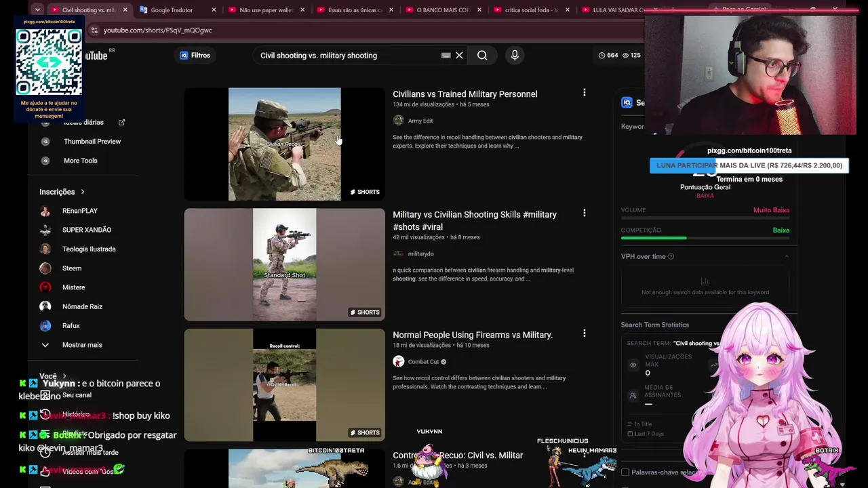This screenshot has width=868, height=488.
Task: Click the 864 clock counter in the header
Action: pos(608,56)
